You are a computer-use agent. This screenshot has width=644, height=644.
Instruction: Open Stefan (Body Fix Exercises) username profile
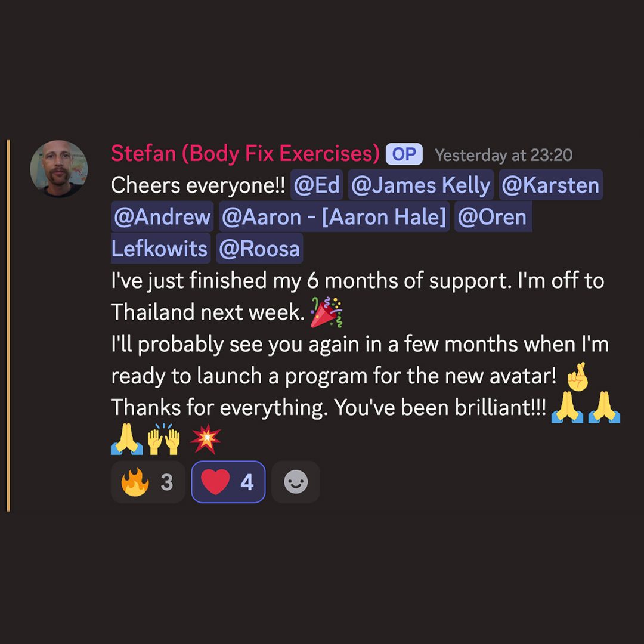245,154
